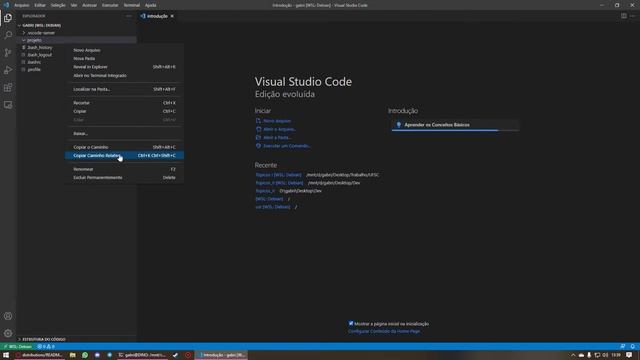Viewport: 640px width, 360px height.
Task: Choose Reveal in Explorer in context menu
Action: pos(124,67)
